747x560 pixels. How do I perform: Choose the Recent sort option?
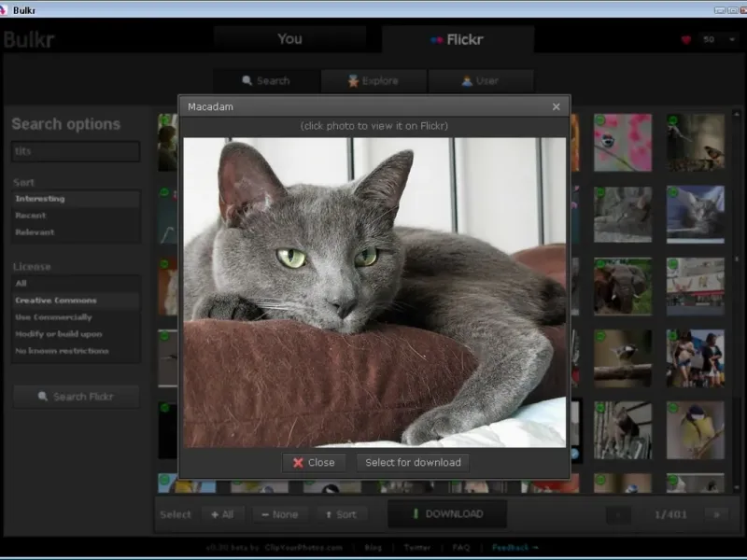tap(31, 216)
